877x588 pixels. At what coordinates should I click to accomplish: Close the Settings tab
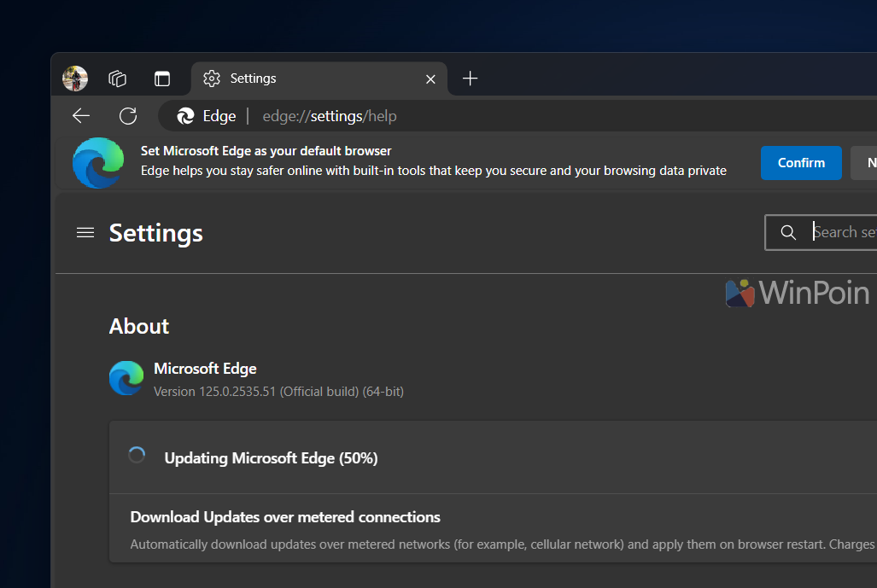click(430, 79)
